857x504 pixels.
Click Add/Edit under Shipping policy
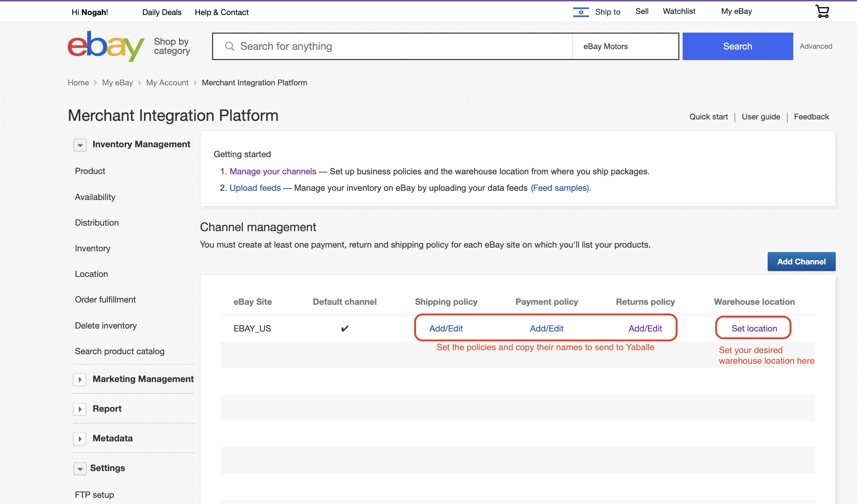(446, 329)
